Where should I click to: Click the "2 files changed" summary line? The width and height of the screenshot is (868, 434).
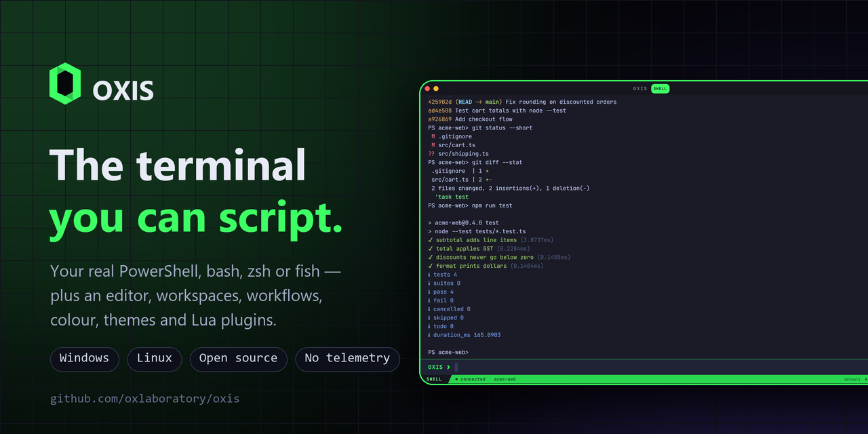coord(511,189)
